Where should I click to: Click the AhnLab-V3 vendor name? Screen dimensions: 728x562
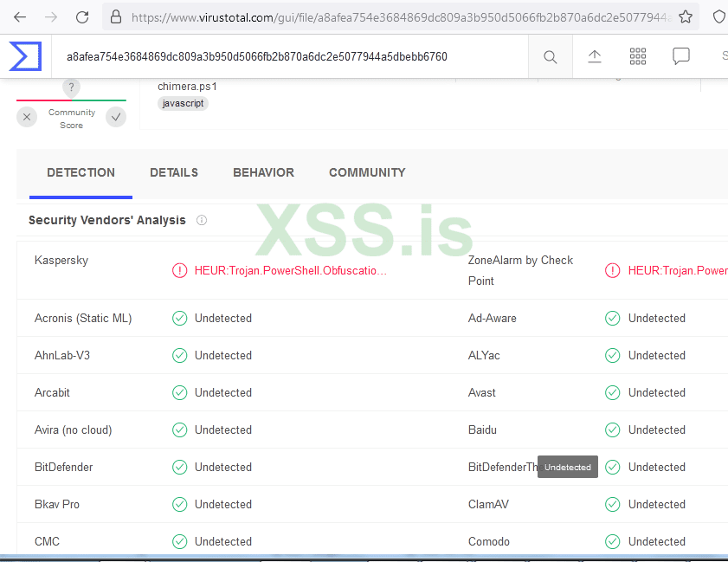pos(62,355)
